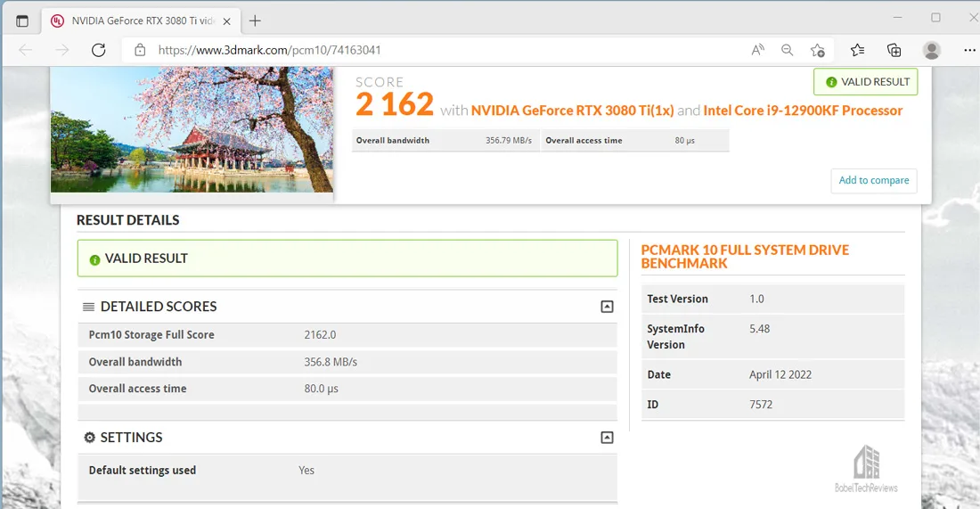The width and height of the screenshot is (980, 509).
Task: Select the 2162.0 storage score value
Action: click(320, 334)
